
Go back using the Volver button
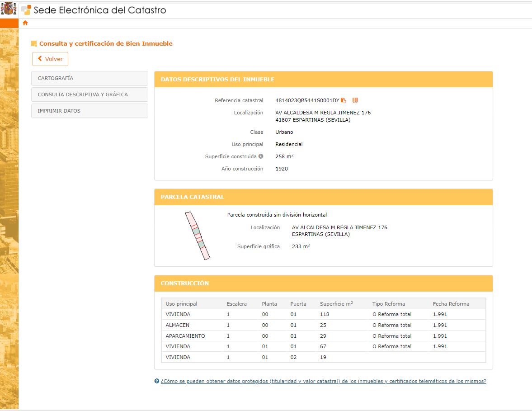[x=50, y=59]
